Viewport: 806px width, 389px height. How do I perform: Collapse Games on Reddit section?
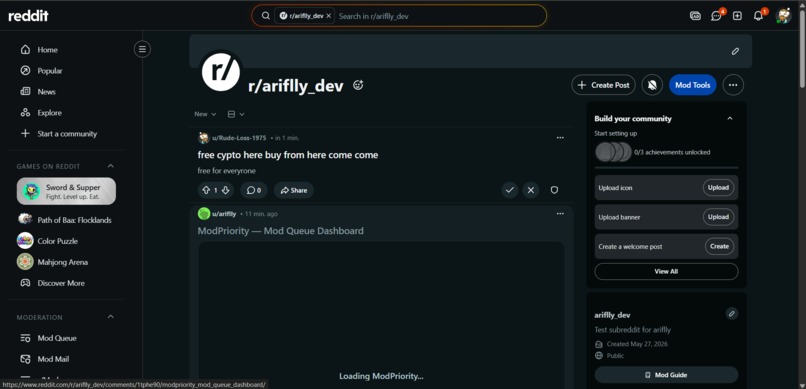[111, 166]
